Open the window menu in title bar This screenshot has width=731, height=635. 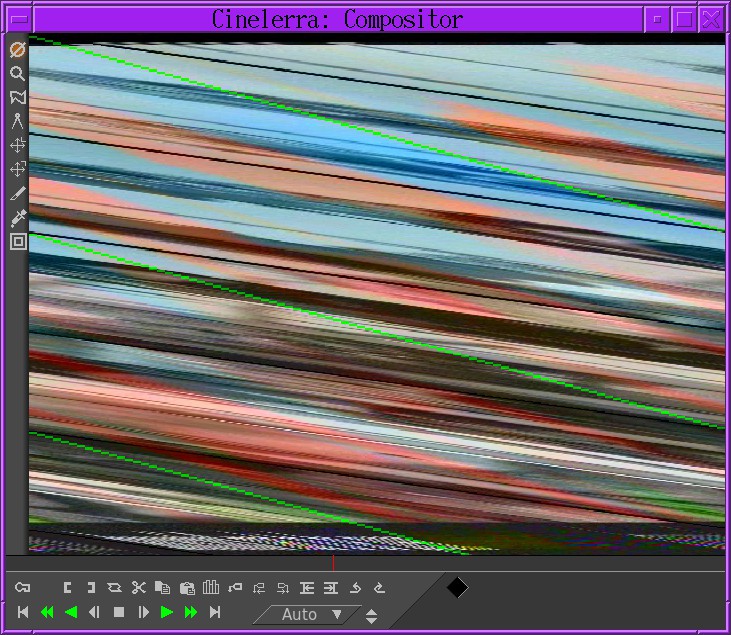pyautogui.click(x=20, y=19)
